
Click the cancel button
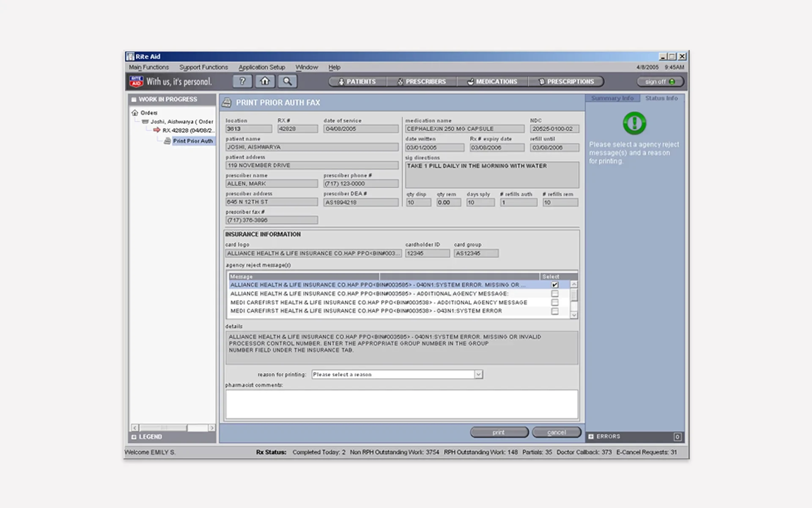coord(557,432)
